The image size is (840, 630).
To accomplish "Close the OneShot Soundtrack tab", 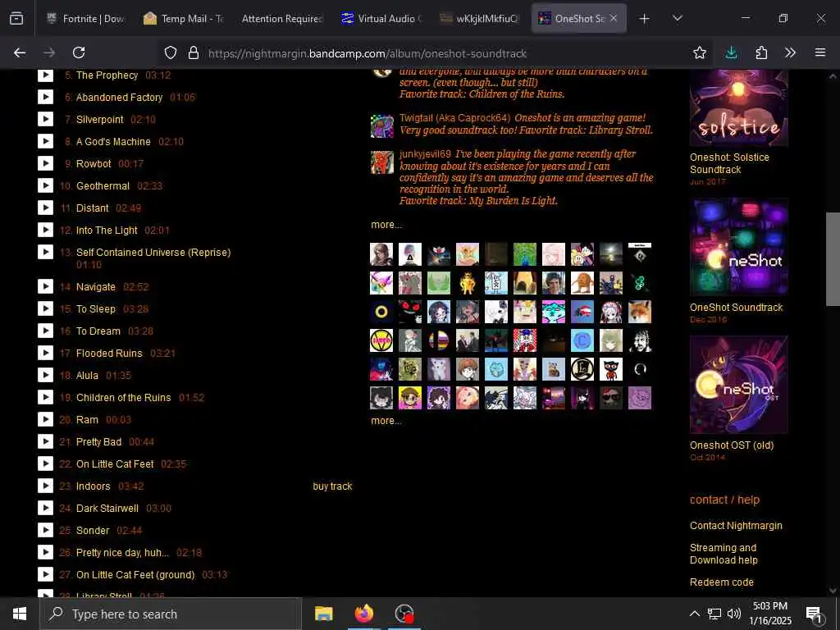I will pyautogui.click(x=614, y=18).
